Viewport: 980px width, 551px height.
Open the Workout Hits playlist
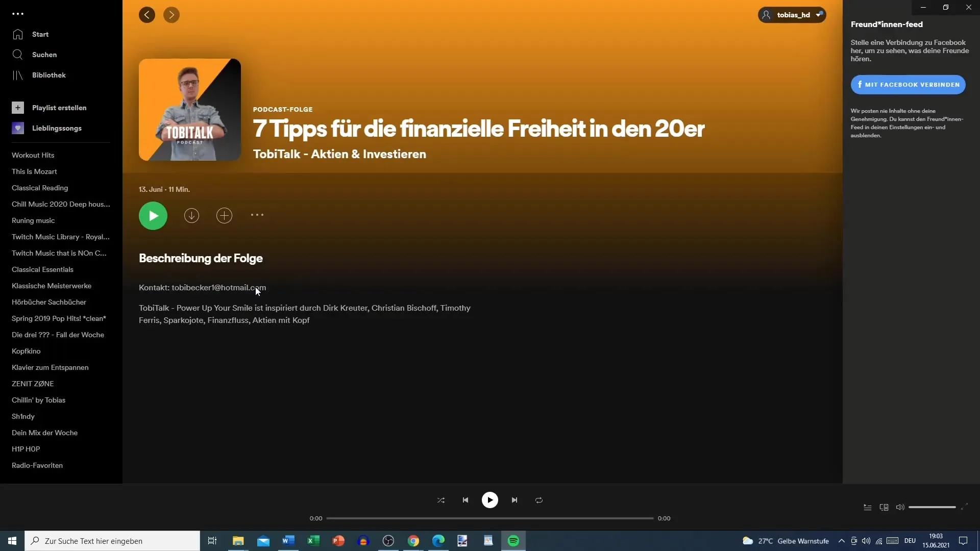pos(33,155)
